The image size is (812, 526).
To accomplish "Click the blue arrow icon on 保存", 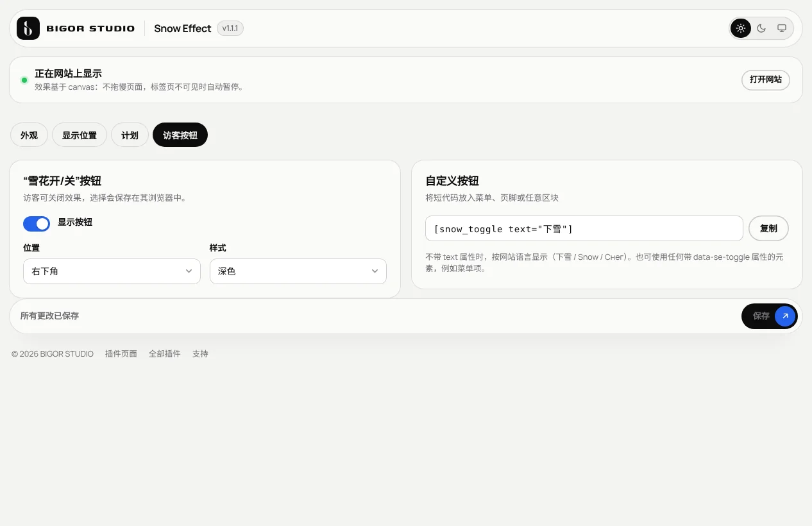I will 785,316.
